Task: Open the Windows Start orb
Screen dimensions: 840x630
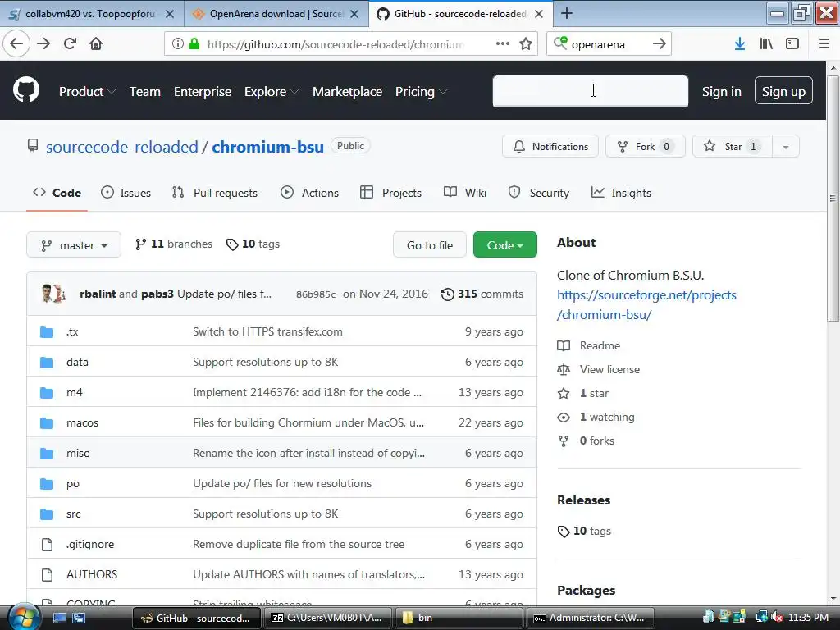Action: (23, 617)
